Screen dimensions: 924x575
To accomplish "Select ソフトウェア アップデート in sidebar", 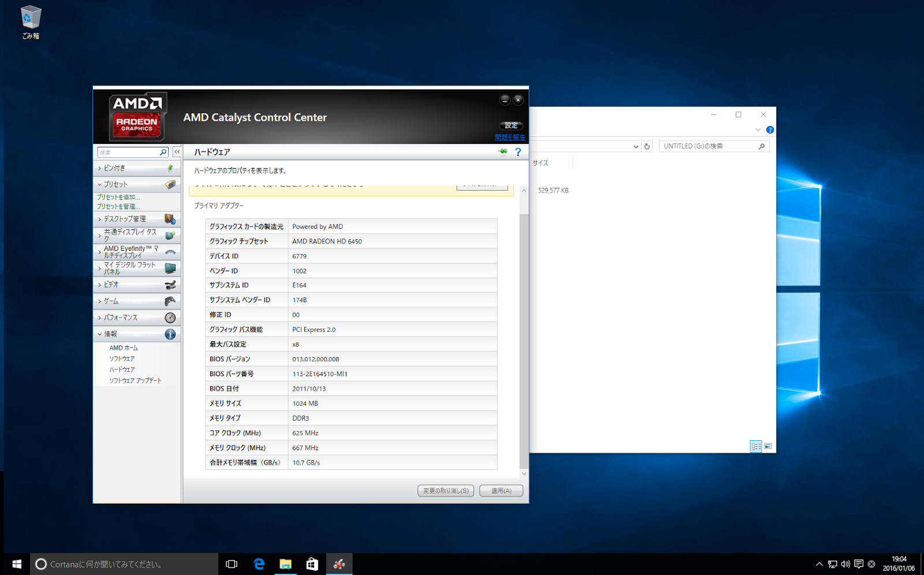I will click(x=135, y=381).
